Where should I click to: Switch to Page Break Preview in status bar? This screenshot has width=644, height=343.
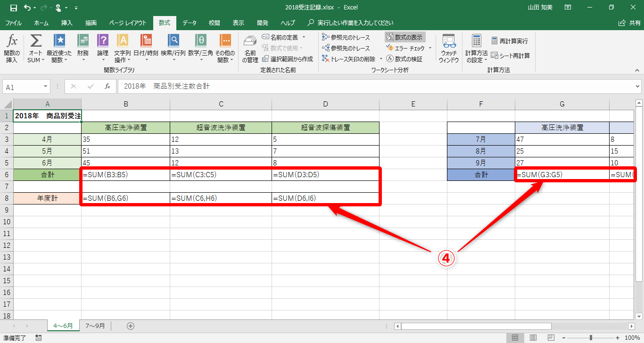[551, 338]
